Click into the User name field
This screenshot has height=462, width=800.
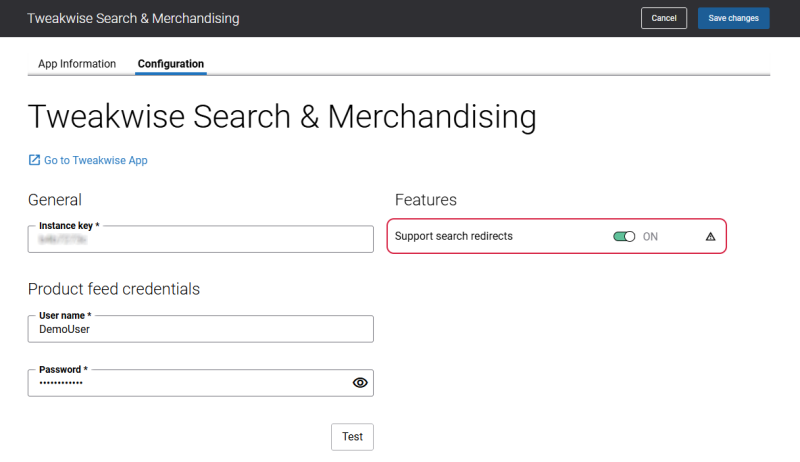pos(201,329)
